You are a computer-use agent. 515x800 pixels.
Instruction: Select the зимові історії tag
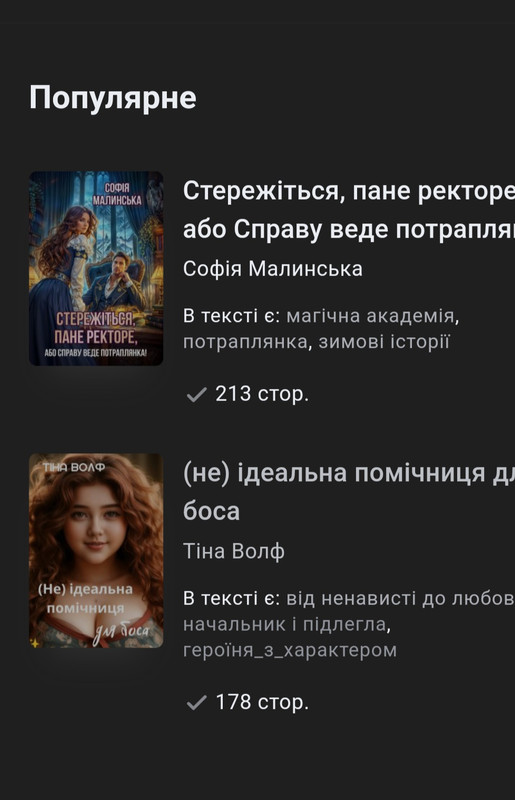coord(384,342)
